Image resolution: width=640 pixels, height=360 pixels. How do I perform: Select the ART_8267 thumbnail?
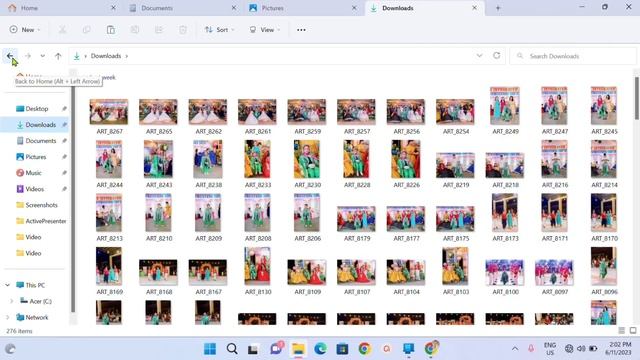click(x=109, y=112)
